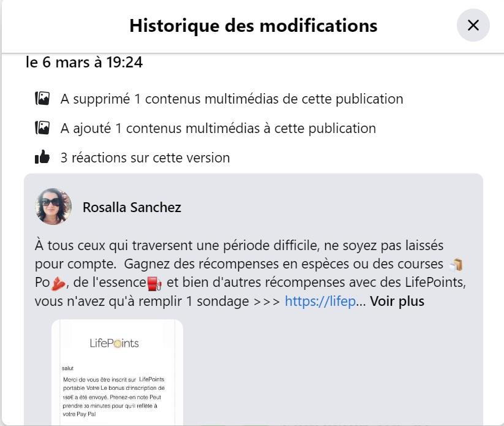Expand post text with Voir plus

(x=397, y=301)
